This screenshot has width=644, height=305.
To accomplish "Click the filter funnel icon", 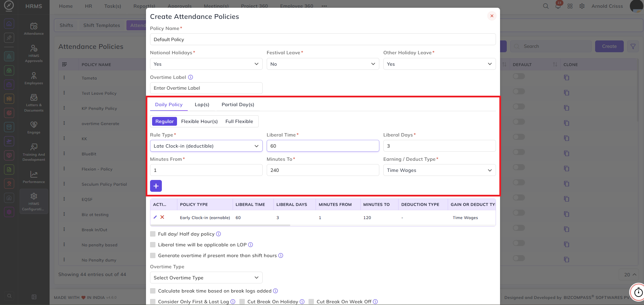I will 633,47.
